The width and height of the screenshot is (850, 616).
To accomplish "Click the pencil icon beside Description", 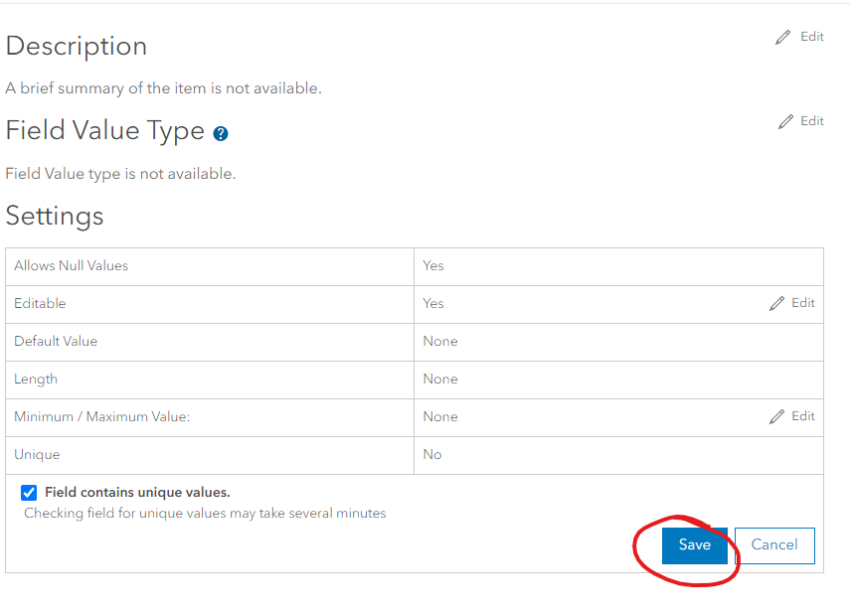I will tap(785, 37).
